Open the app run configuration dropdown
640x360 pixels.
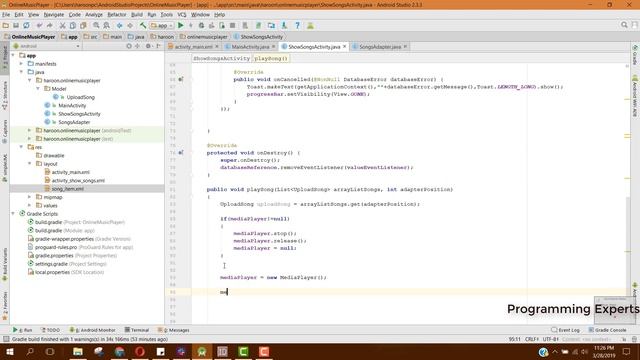[161, 25]
